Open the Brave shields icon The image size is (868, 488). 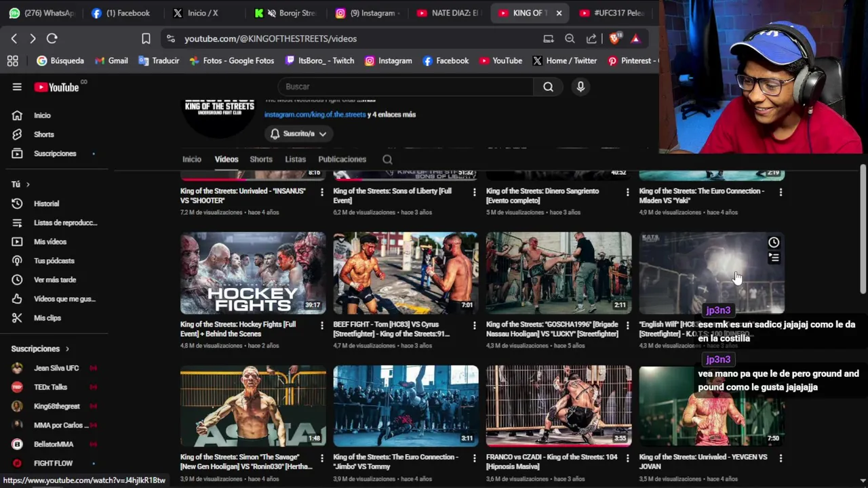614,39
